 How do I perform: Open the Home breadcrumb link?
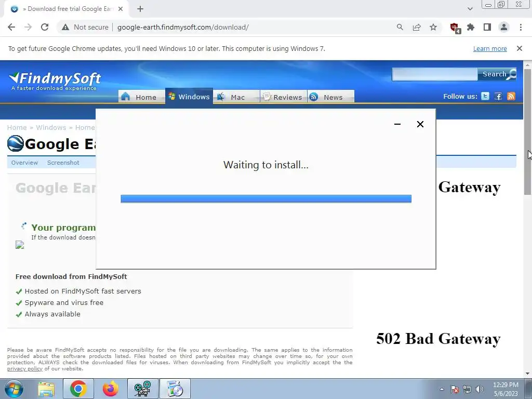click(x=17, y=128)
